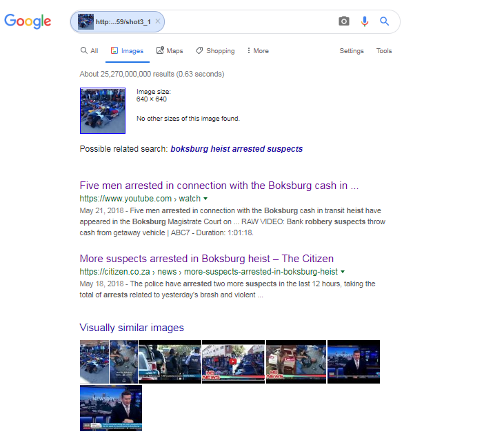Click HD News similar image with shopping cart

tap(296, 361)
